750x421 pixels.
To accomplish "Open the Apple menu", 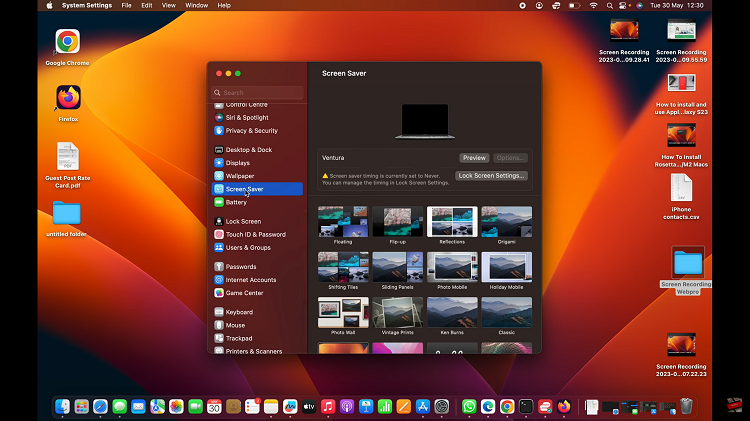I will click(49, 5).
